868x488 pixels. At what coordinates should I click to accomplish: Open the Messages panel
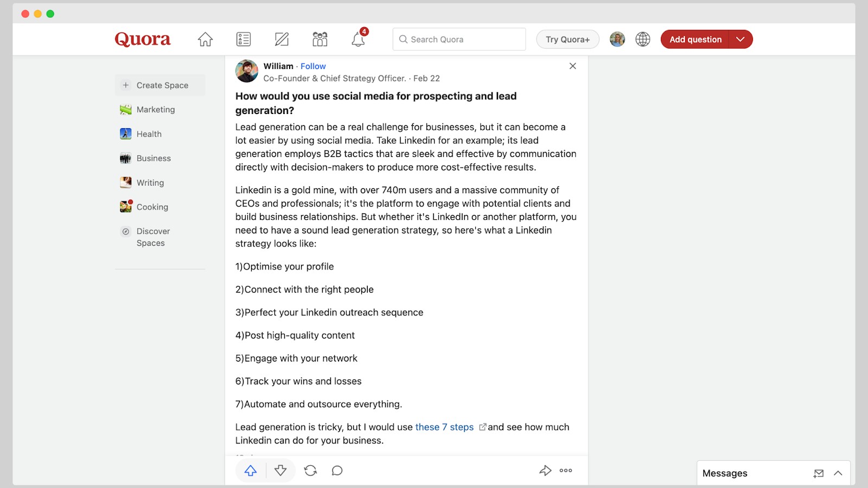tap(725, 473)
